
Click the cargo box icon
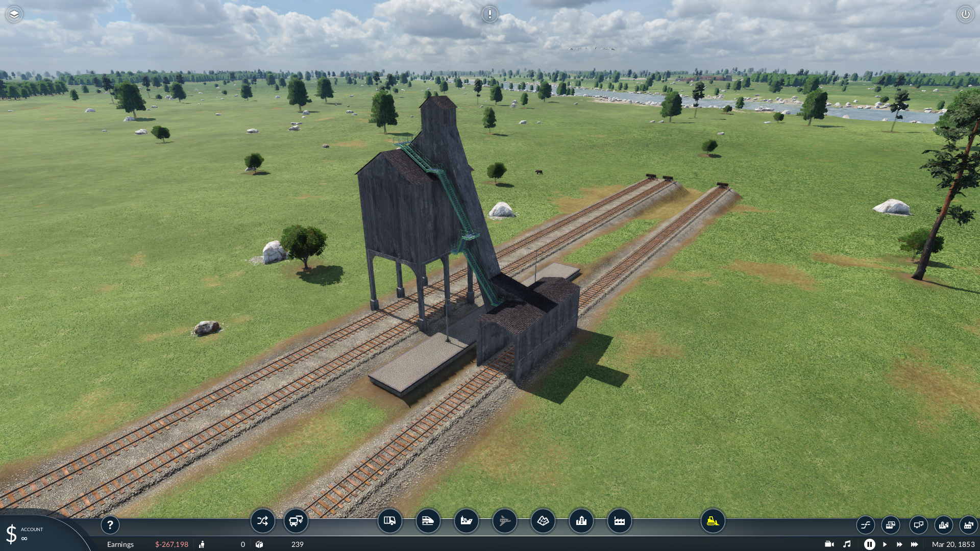[x=259, y=544]
